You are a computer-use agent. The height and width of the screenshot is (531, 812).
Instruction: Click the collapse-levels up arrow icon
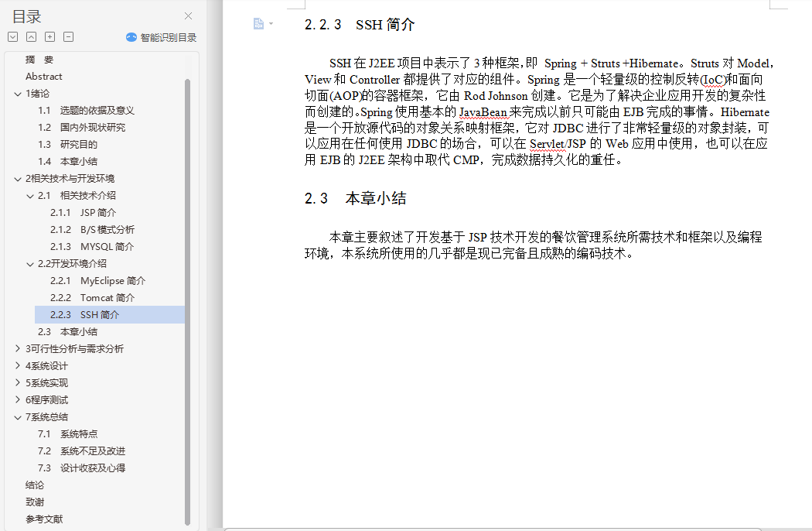(x=32, y=37)
